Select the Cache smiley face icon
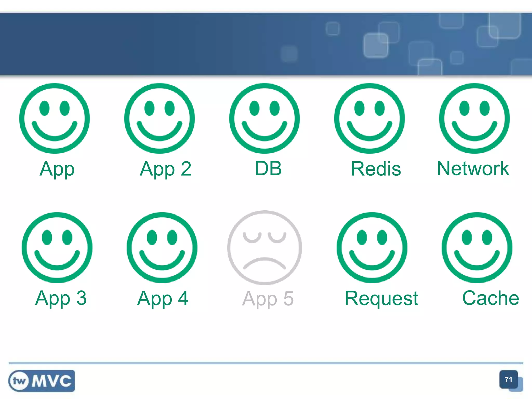The width and height of the screenshot is (532, 399). (x=477, y=248)
